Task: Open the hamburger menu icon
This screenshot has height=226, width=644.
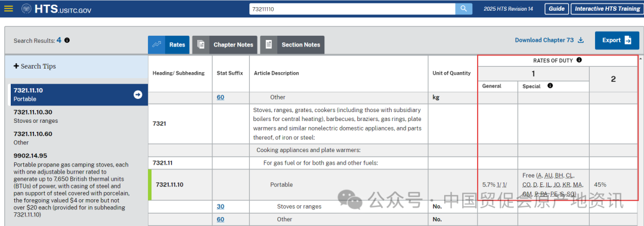Action: pos(8,8)
